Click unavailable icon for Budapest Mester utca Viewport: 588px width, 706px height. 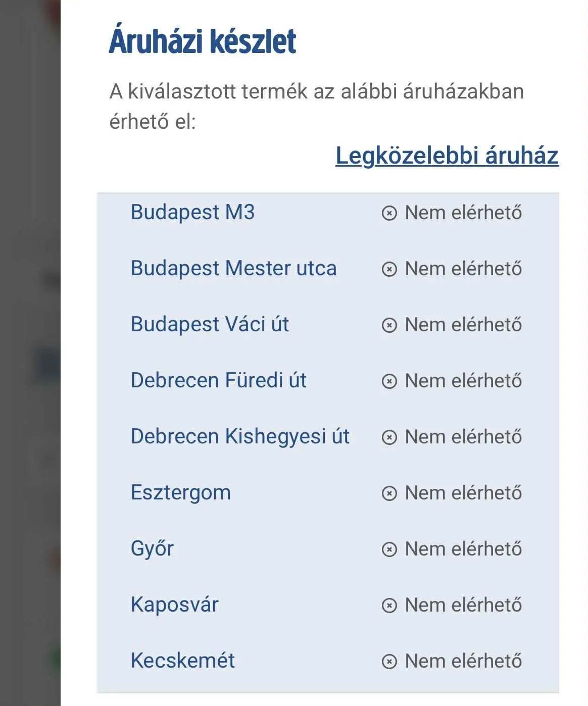pyautogui.click(x=389, y=269)
